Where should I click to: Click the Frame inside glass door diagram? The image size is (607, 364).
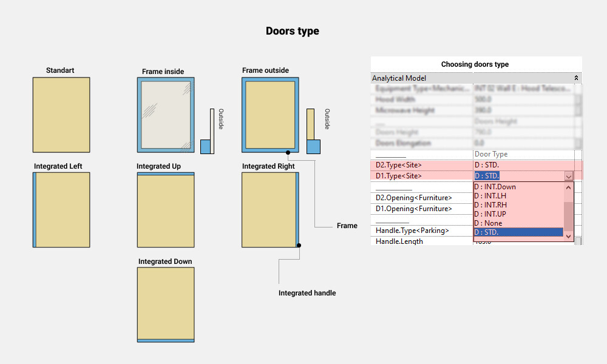point(166,115)
